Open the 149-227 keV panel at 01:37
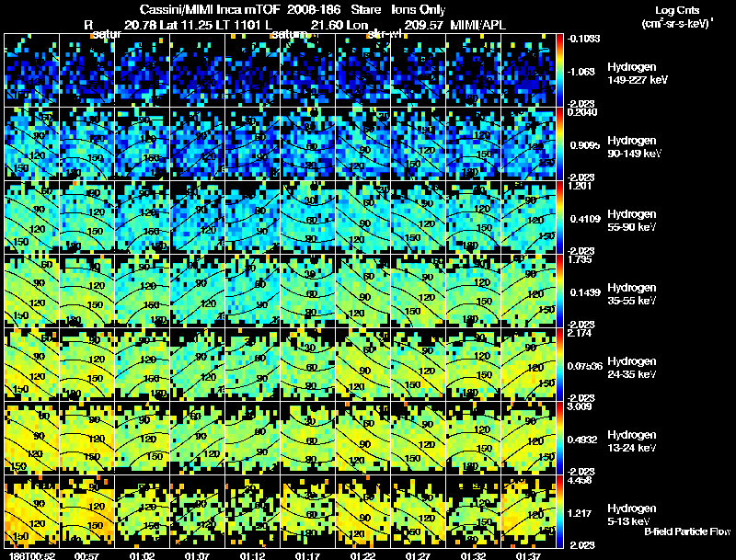This screenshot has width=736, height=560. point(528,70)
